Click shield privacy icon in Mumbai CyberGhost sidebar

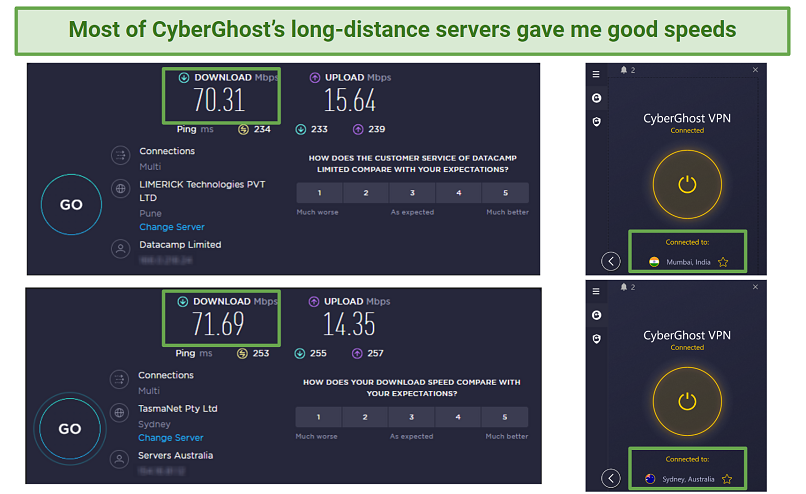[596, 122]
